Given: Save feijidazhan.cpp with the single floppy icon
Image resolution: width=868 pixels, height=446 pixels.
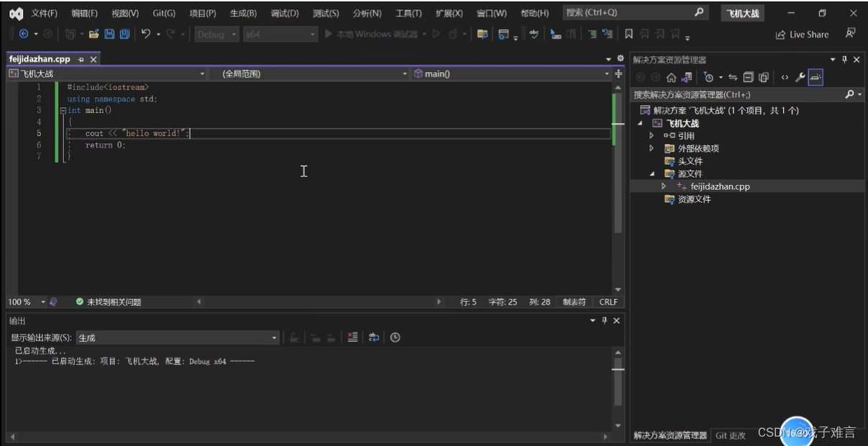Looking at the screenshot, I should click(x=109, y=34).
